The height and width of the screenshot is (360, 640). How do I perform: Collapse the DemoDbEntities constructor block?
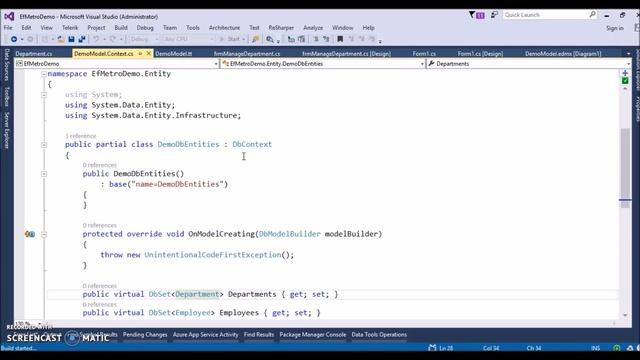(44, 174)
